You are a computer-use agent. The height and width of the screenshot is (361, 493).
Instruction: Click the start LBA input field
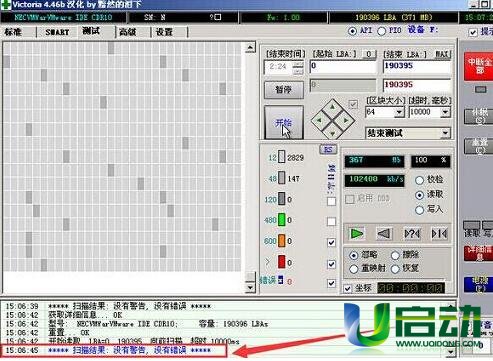pos(343,67)
